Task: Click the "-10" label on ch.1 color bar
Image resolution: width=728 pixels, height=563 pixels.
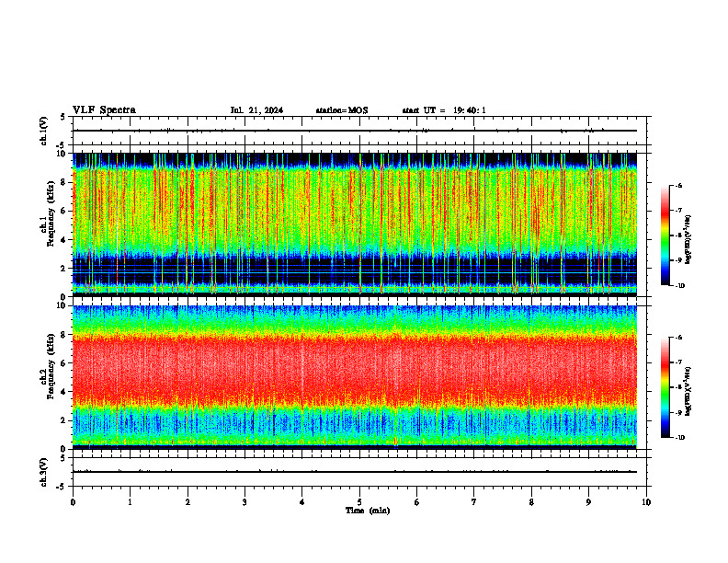Action: [x=680, y=286]
